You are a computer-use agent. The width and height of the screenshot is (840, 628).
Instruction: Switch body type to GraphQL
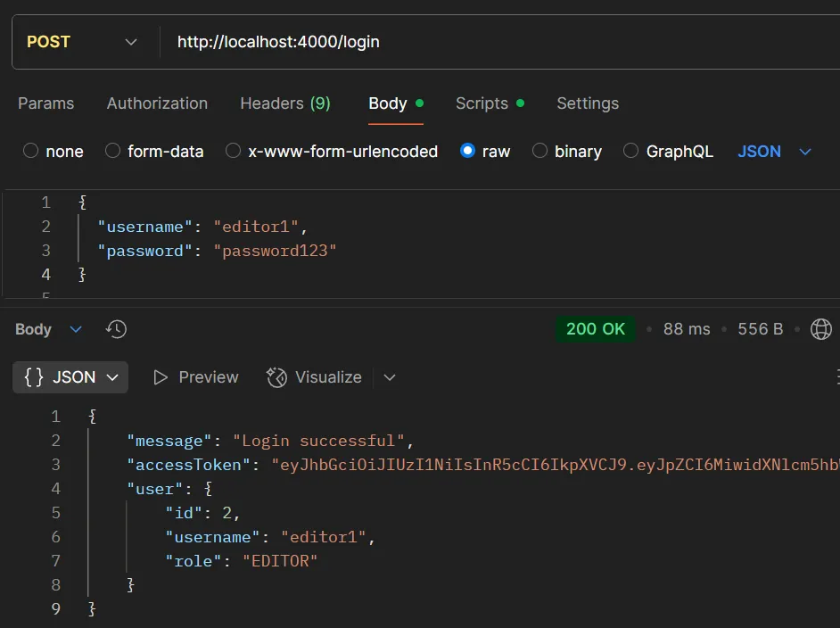tap(630, 151)
